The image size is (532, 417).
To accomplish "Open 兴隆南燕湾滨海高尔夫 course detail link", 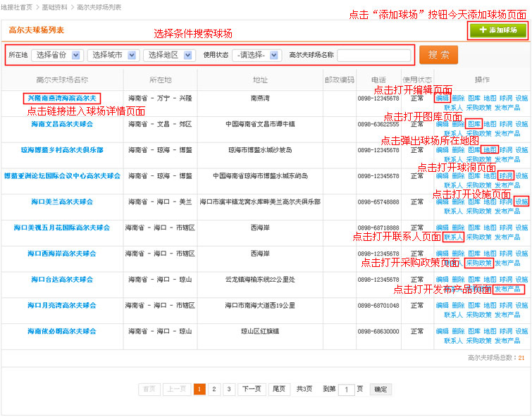I will (x=62, y=98).
